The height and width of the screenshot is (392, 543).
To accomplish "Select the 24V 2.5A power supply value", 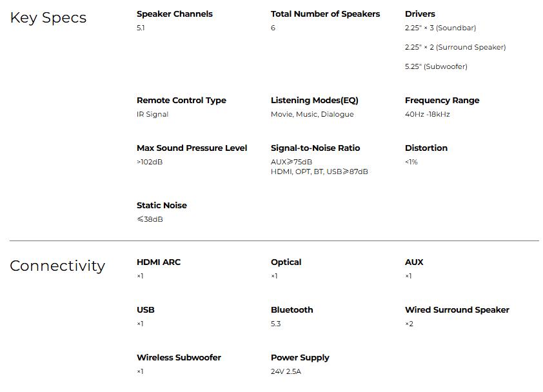I will pos(286,371).
